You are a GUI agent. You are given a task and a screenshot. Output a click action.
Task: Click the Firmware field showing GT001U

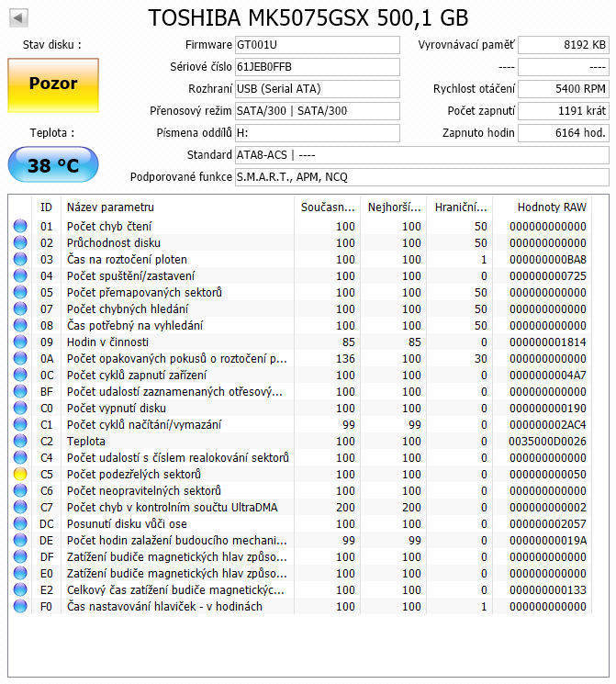[317, 45]
